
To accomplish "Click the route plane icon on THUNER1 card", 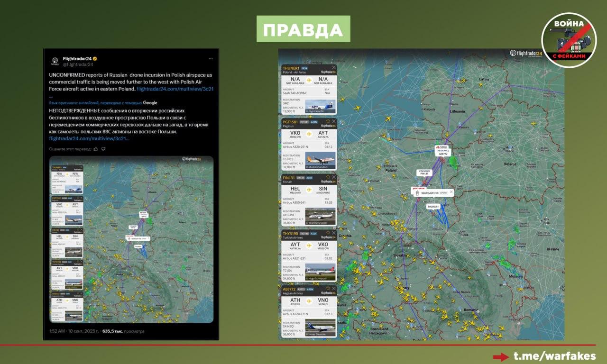I will pos(309,80).
